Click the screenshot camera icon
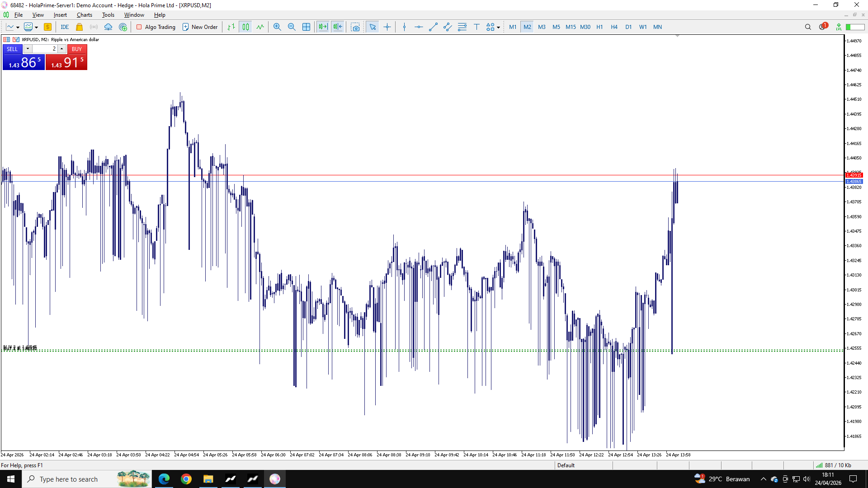This screenshot has width=868, height=488. pos(355,27)
